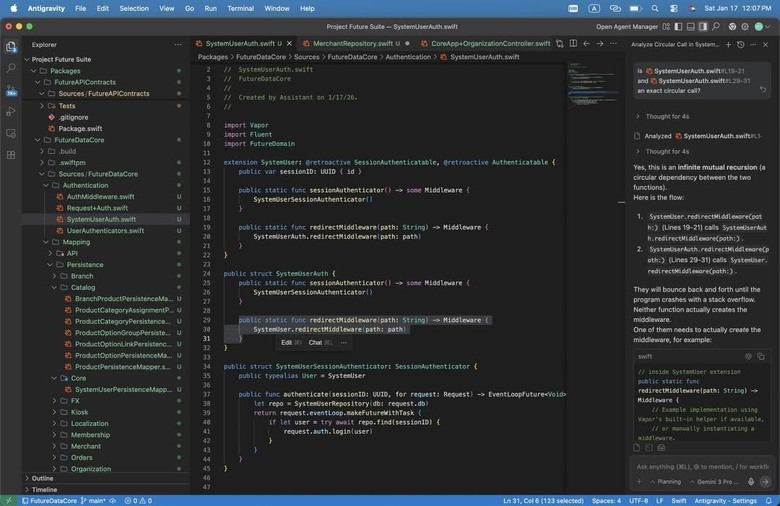
Task: Undo the user message with revert arrow
Action: point(763,90)
